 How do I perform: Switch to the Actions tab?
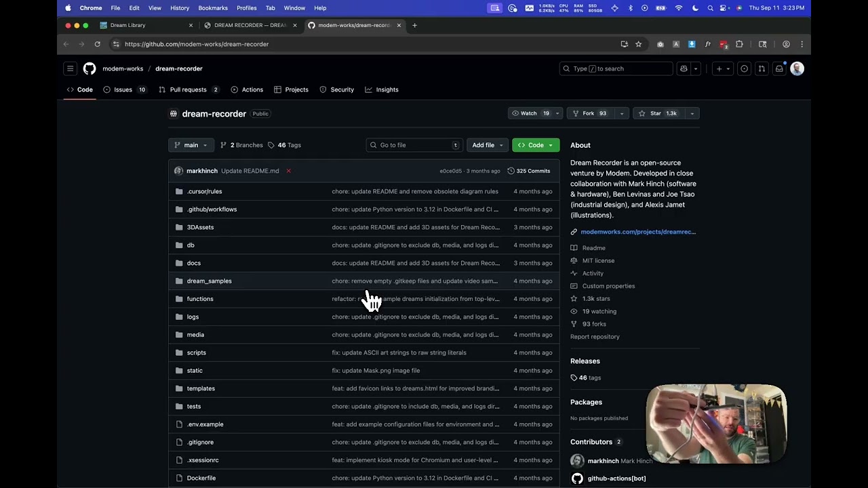(247, 89)
